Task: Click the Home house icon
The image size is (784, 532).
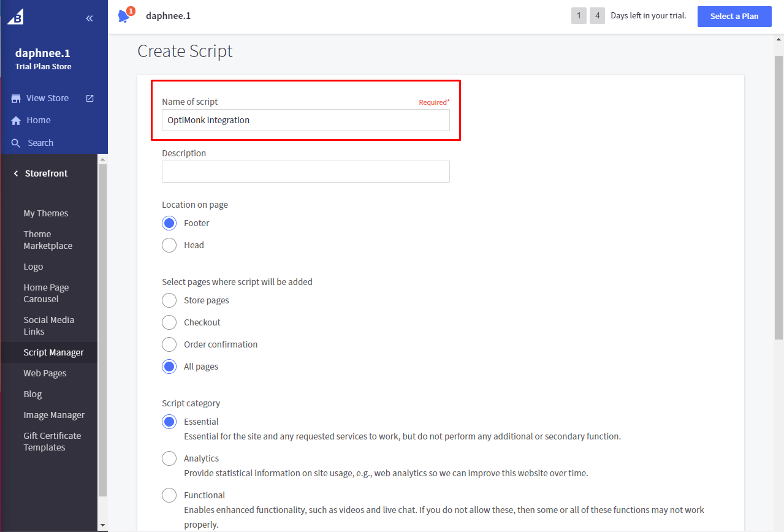Action: click(16, 121)
